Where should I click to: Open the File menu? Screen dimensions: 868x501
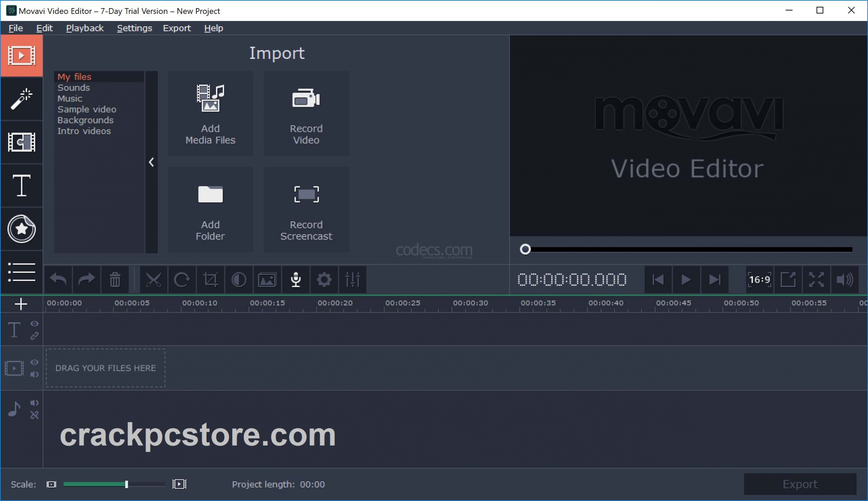16,28
